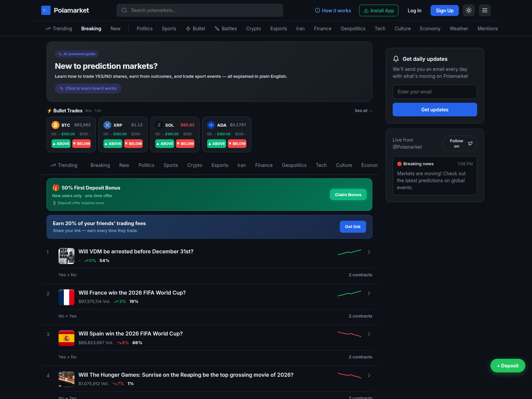
Task: Expand the VDM arrested market chevron
Action: (369, 252)
